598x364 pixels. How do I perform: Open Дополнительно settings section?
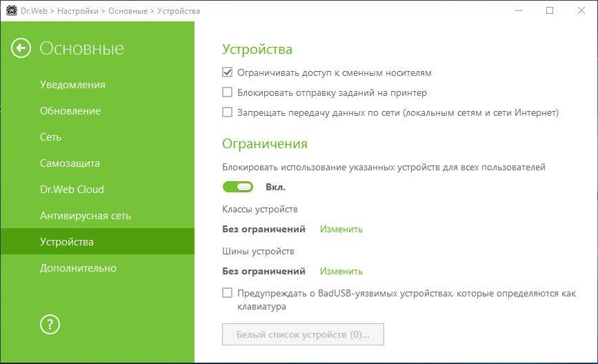tap(78, 268)
